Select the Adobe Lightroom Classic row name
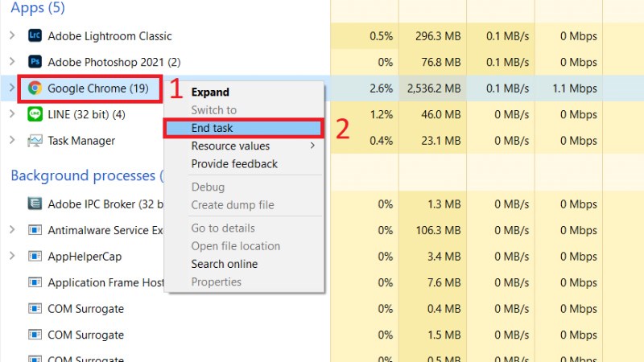The height and width of the screenshot is (362, 644). (109, 36)
